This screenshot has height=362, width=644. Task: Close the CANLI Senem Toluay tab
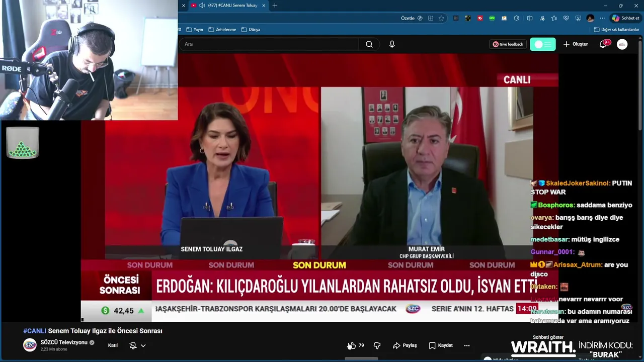pos(264,6)
